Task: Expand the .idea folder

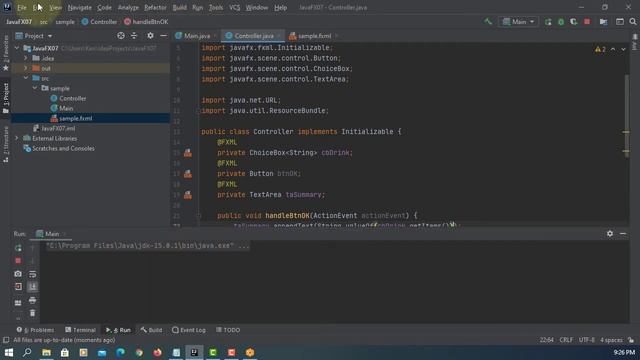Action: point(26,58)
